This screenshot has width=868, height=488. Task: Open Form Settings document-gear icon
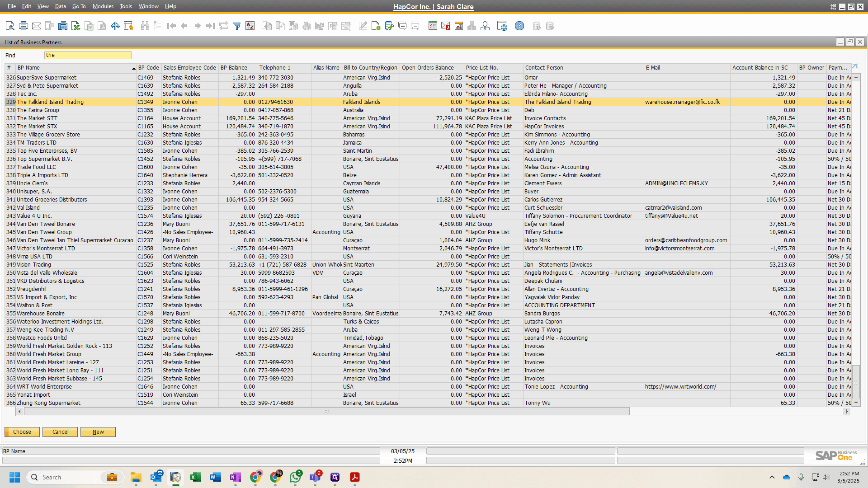pos(376,26)
